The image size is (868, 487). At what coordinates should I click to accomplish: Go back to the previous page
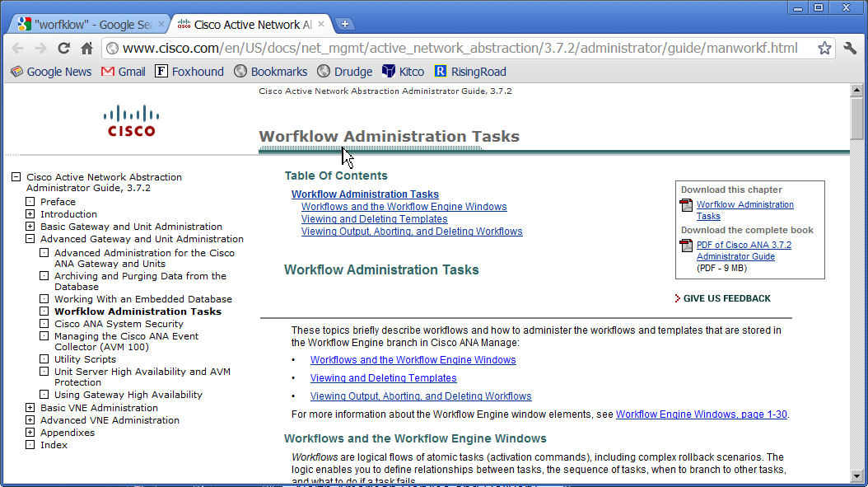pos(18,48)
